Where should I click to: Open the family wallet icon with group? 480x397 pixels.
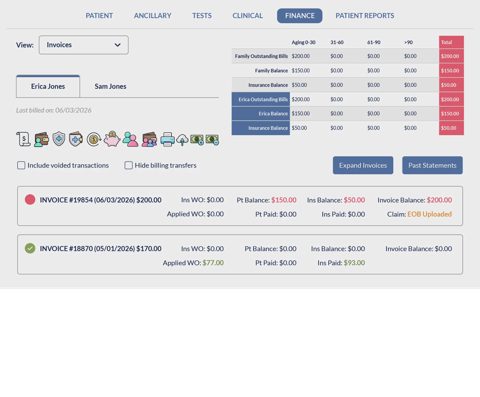[x=149, y=139]
